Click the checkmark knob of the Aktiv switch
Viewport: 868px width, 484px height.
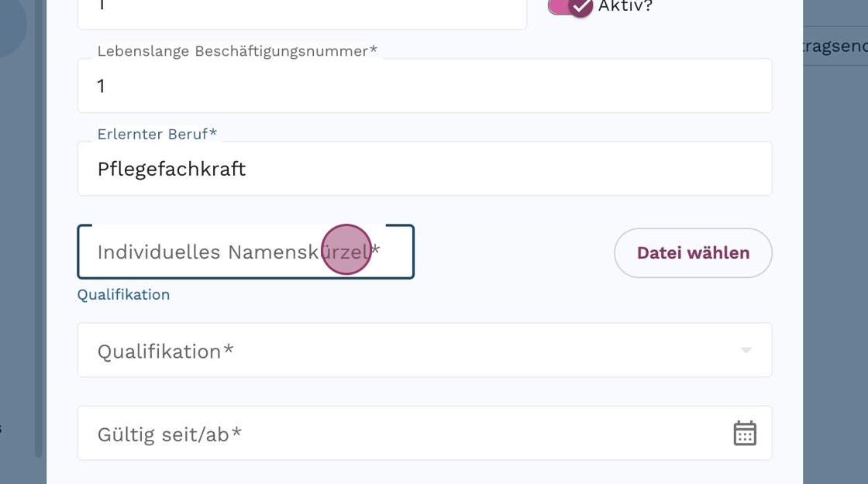point(580,6)
